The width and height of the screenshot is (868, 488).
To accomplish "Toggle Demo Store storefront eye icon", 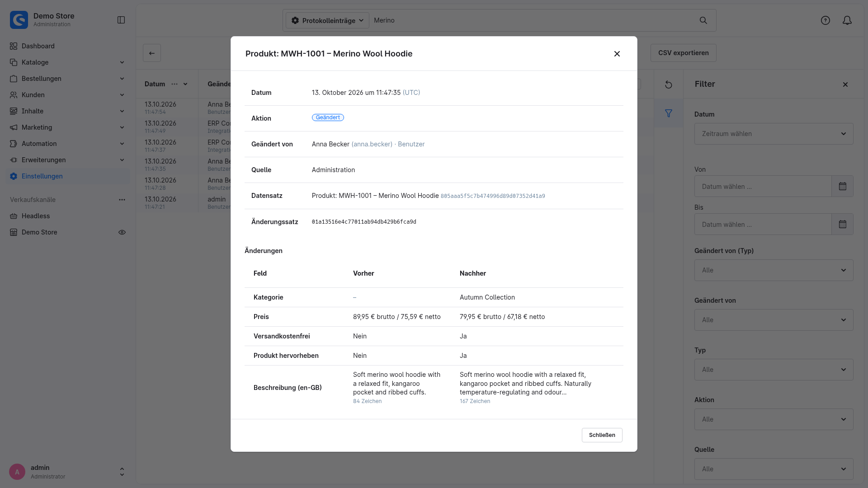I will click(x=122, y=232).
